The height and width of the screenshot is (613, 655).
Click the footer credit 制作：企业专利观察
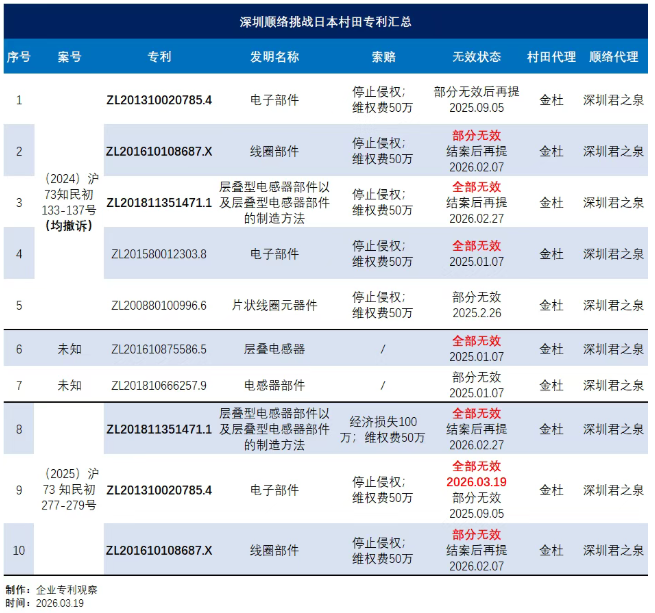51,590
